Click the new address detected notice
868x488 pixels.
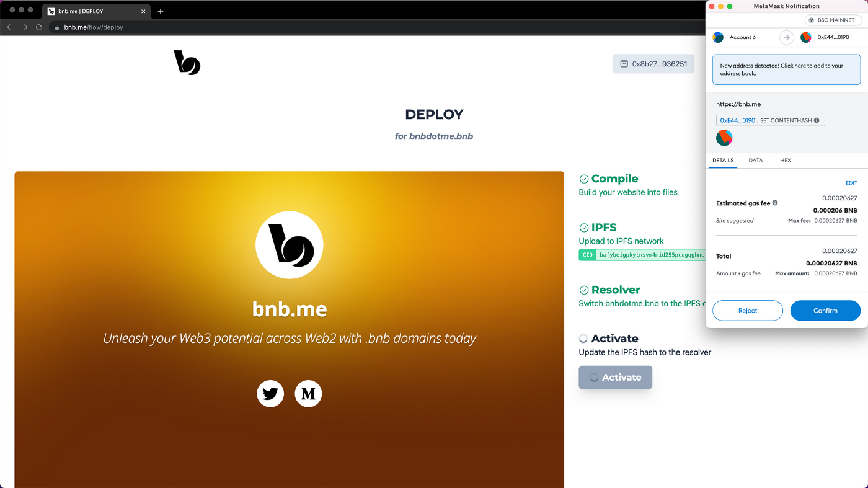tap(786, 69)
